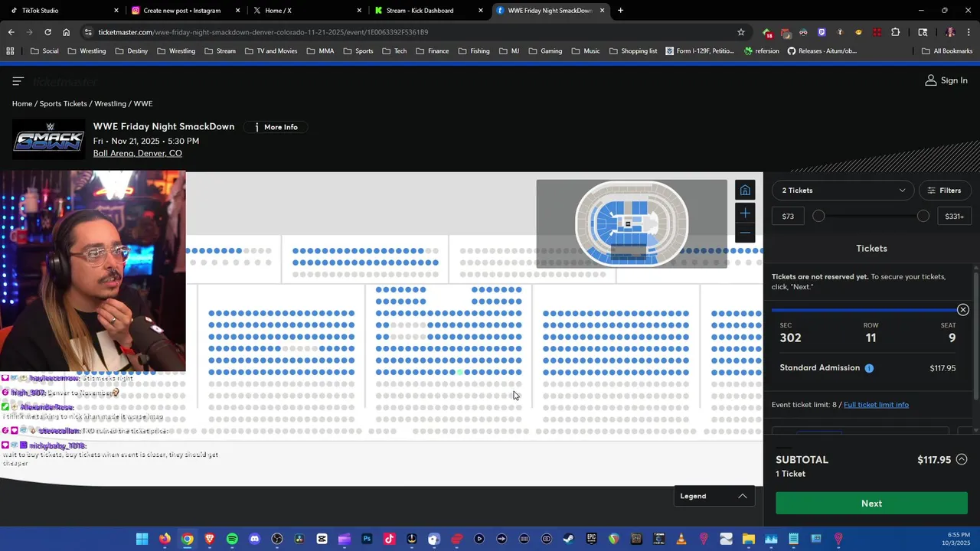Open VLC from the taskbar
980x551 pixels.
click(681, 539)
